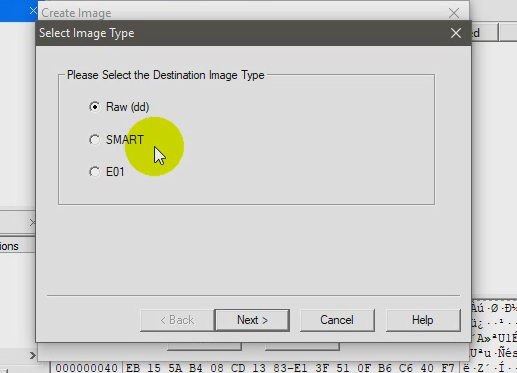This screenshot has height=373, width=517.
Task: Close the left side panel with its X
Action: click(x=32, y=222)
